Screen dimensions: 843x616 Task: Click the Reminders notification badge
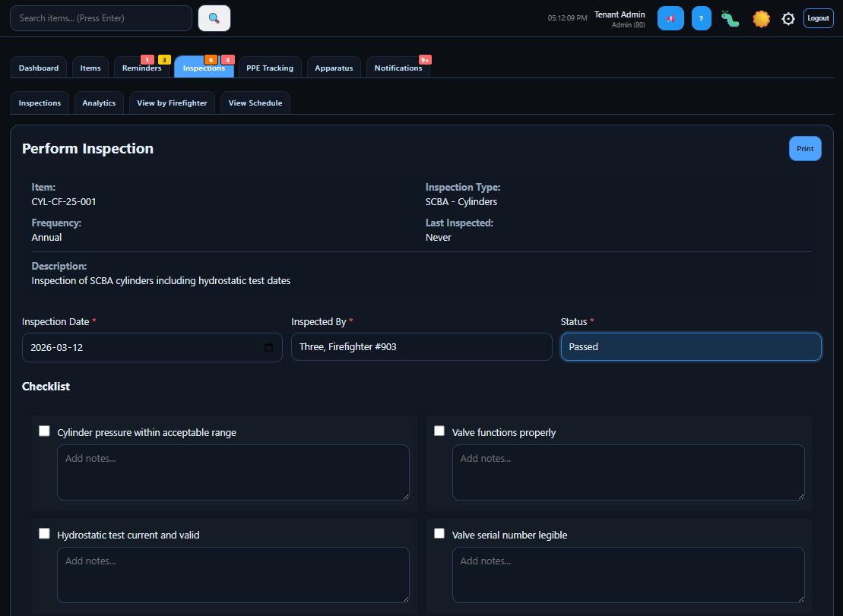pyautogui.click(x=147, y=58)
